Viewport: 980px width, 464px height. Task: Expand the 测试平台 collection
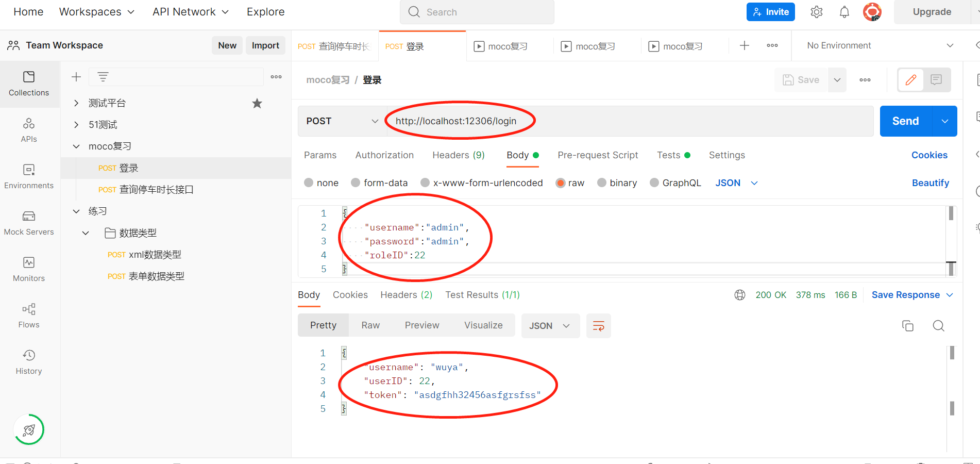pos(76,103)
